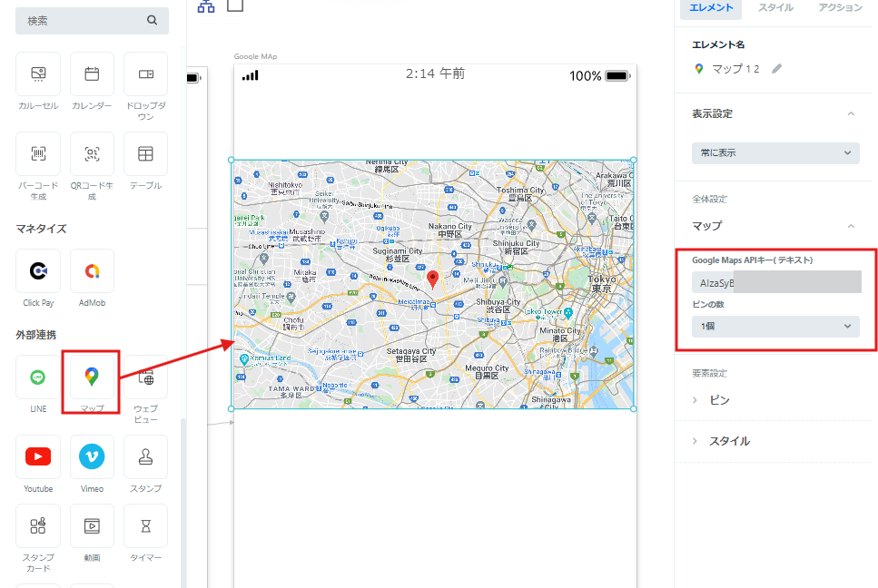Add the Timer (タイマー) element
This screenshot has width=878, height=588.
coord(145,526)
